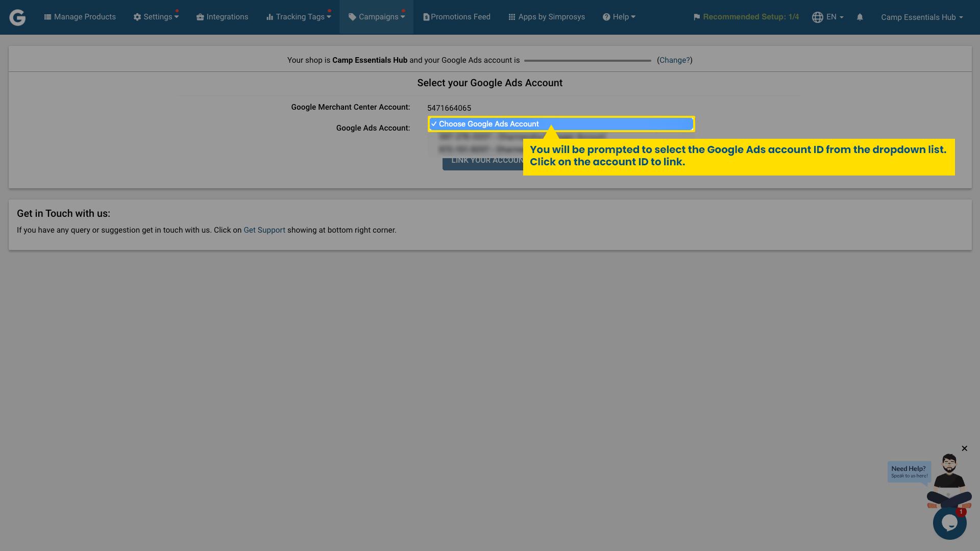This screenshot has width=980, height=551.
Task: Open the Choose Google Ads Account dropdown
Action: pyautogui.click(x=561, y=124)
